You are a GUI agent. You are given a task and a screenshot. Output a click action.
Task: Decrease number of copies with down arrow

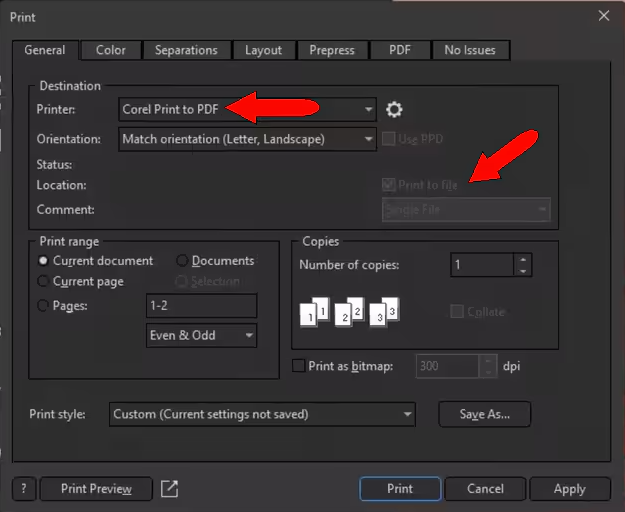coord(523,271)
